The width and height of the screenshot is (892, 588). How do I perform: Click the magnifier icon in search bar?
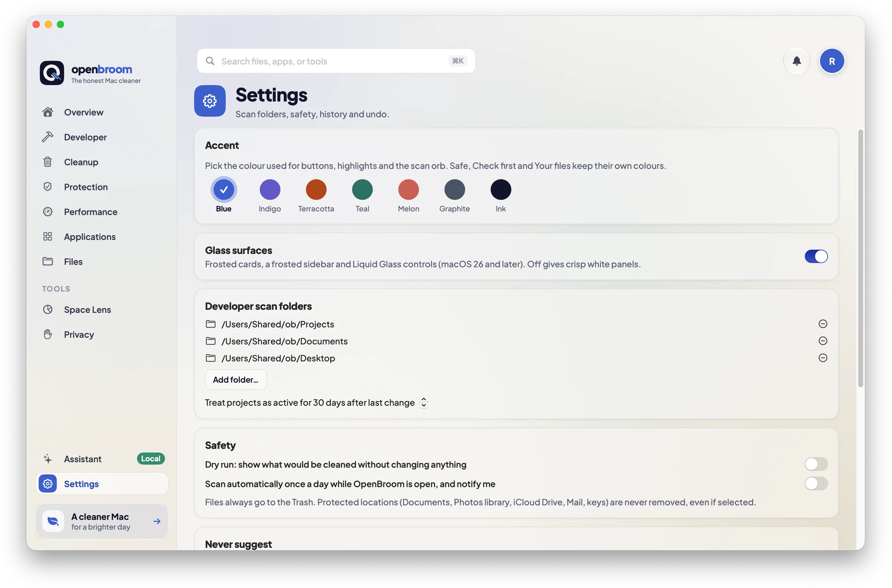(x=210, y=61)
